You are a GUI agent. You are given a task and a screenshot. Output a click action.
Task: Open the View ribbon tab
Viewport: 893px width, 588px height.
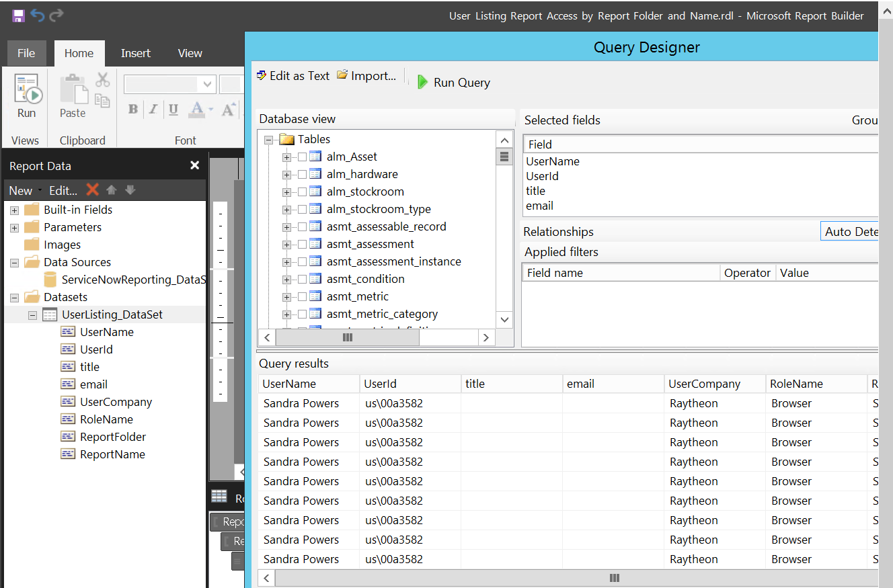[190, 52]
